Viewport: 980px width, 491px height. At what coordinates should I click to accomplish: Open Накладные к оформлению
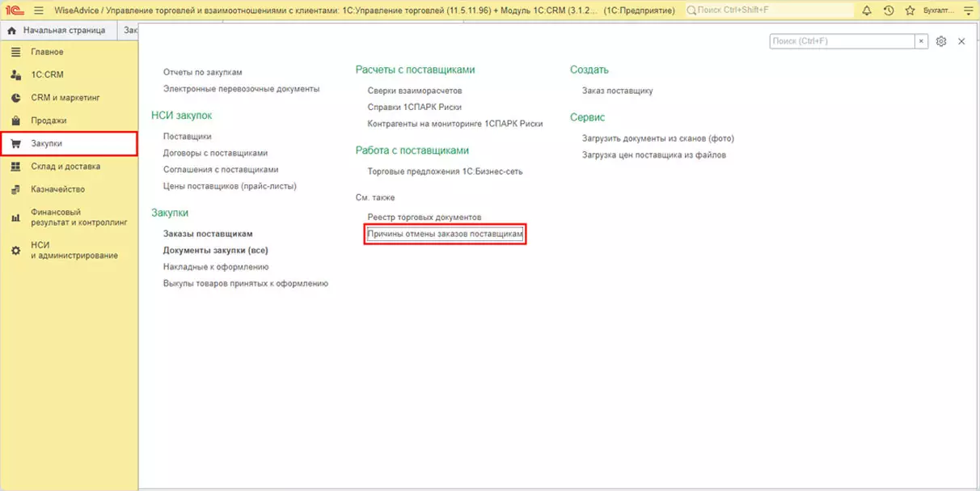[216, 266]
